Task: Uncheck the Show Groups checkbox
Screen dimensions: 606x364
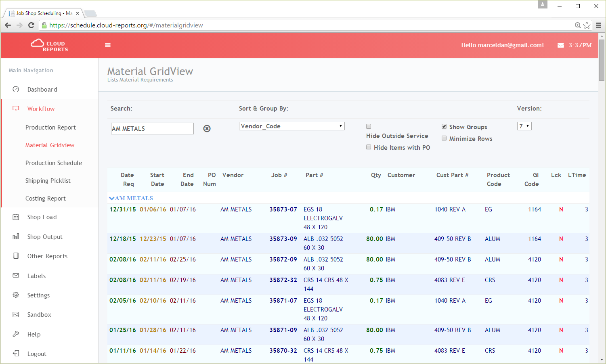Action: (x=444, y=127)
